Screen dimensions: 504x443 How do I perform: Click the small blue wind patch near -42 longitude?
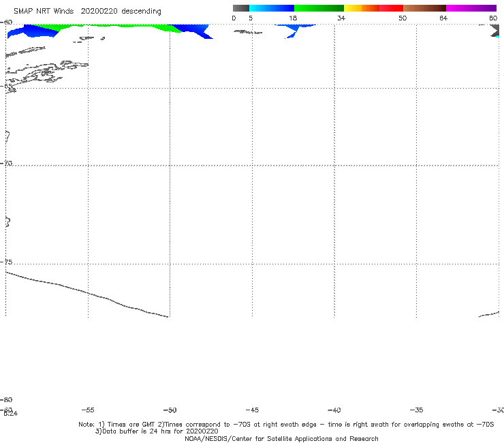(296, 31)
